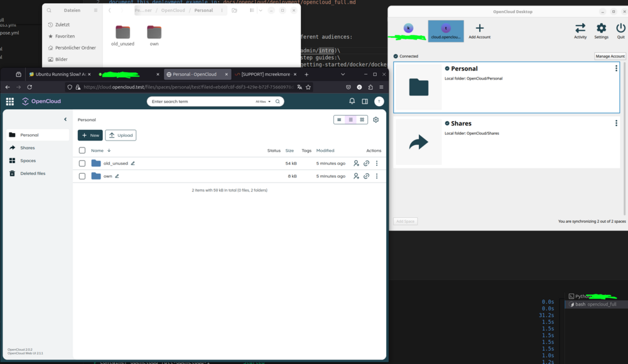Open browser extensions puzzle icon

tap(370, 87)
